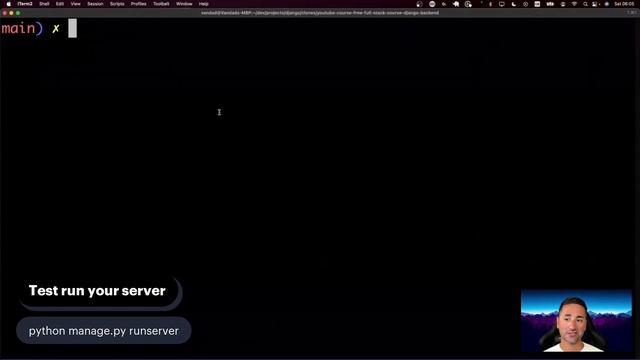
Task: Open the Siri icon in menu bar
Action: 607,4
